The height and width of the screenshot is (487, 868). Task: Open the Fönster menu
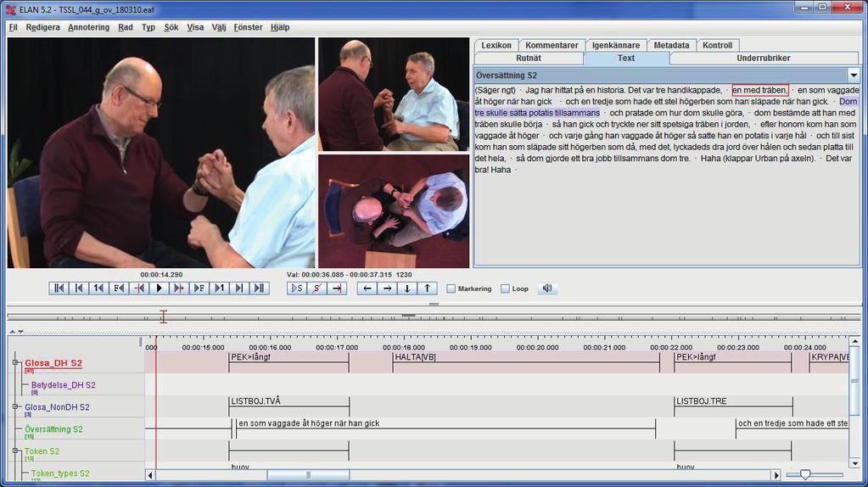248,27
